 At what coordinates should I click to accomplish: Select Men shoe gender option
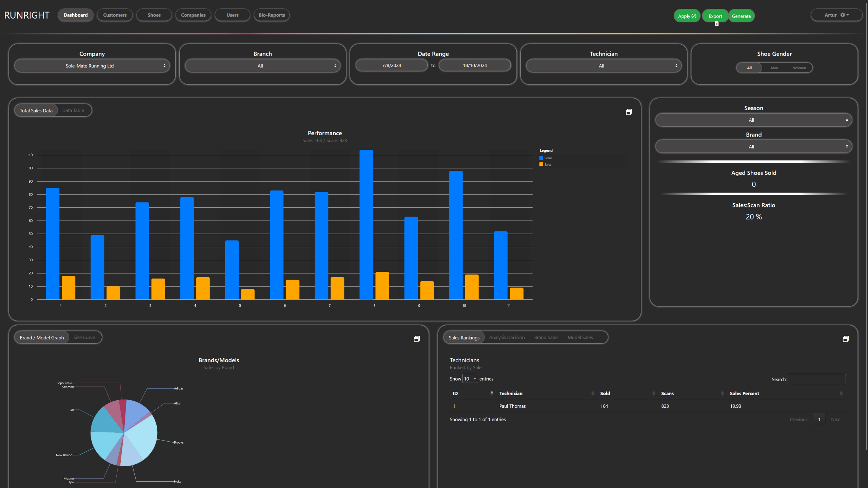[774, 68]
